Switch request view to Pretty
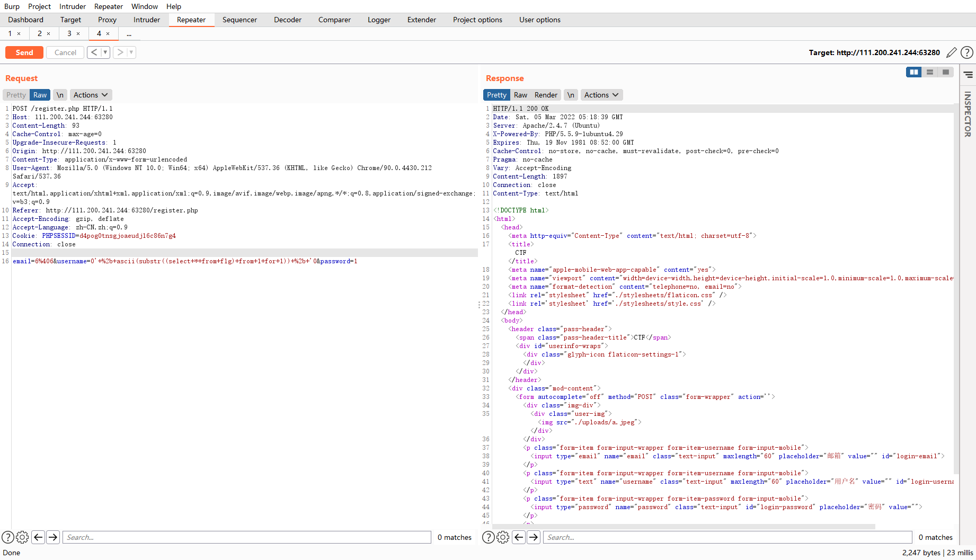This screenshot has height=560, width=976. click(x=16, y=95)
